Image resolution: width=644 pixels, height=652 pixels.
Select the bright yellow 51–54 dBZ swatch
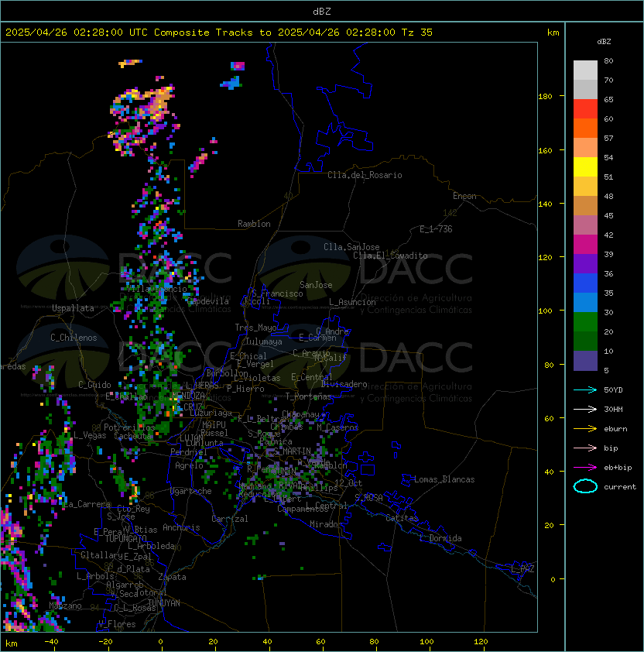coord(585,167)
